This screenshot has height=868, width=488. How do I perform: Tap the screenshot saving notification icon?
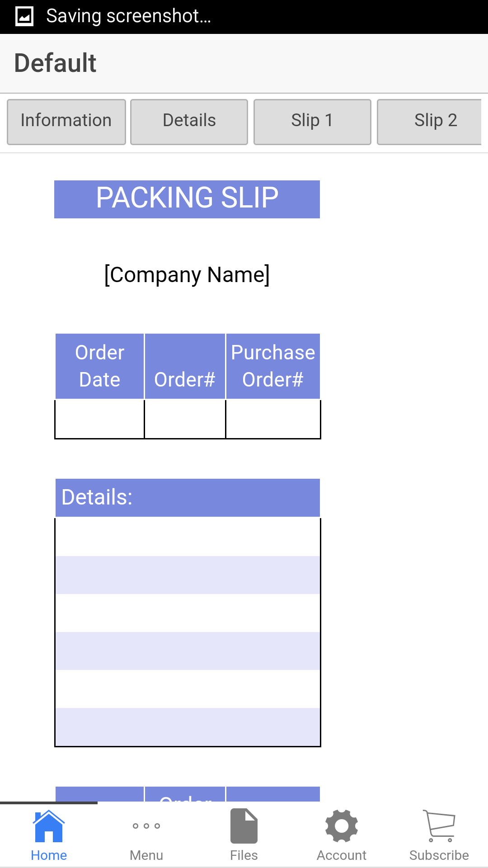coord(23,15)
